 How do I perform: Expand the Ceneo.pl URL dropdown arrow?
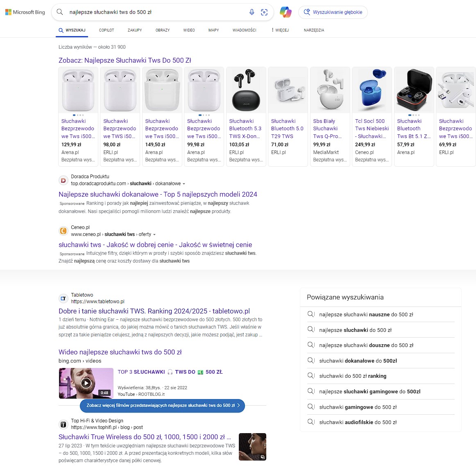154,234
